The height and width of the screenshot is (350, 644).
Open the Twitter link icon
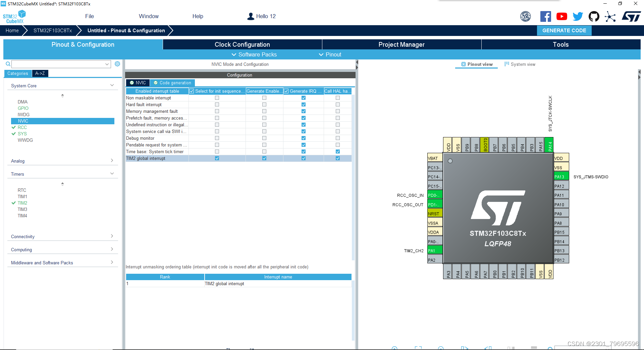coord(578,16)
